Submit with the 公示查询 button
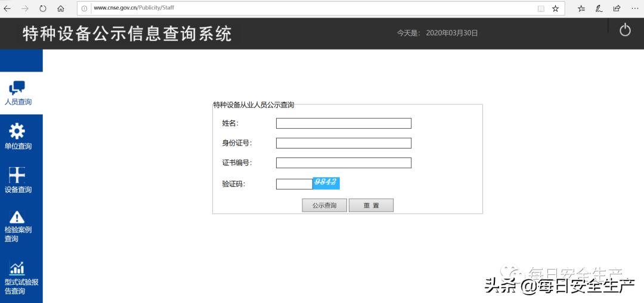 coord(324,205)
